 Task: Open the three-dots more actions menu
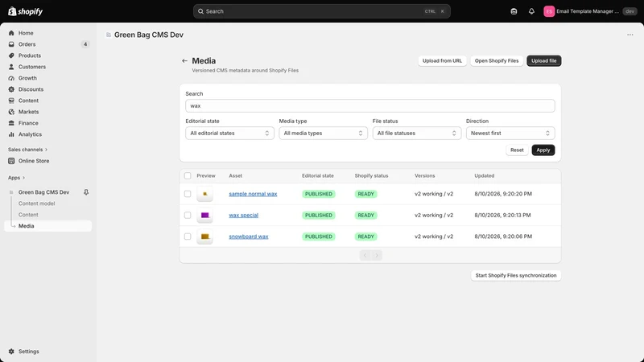coord(630,35)
